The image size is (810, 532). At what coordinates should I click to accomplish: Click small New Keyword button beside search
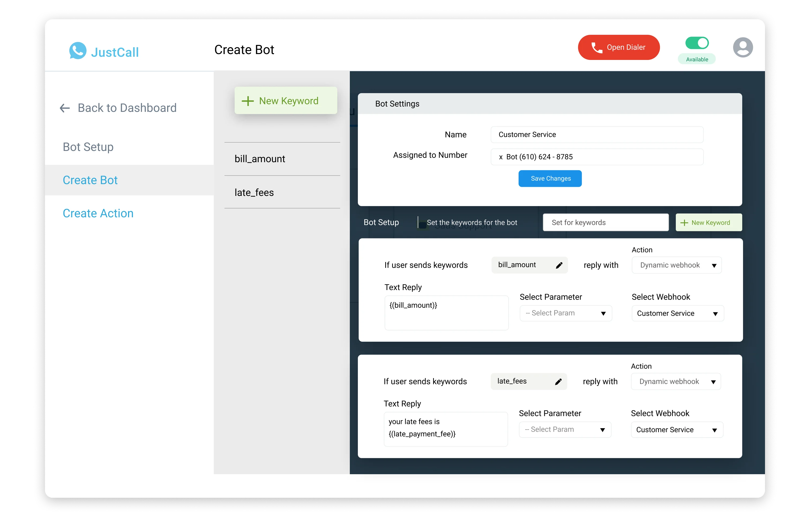click(708, 222)
